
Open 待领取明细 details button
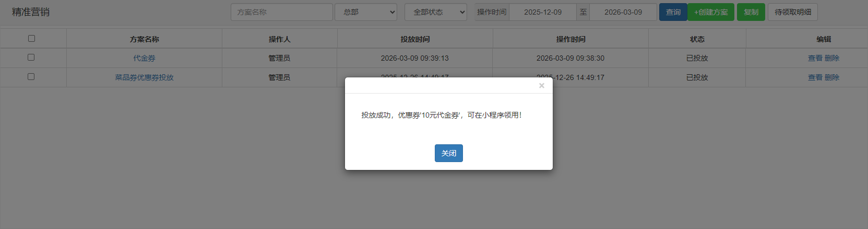tap(792, 12)
